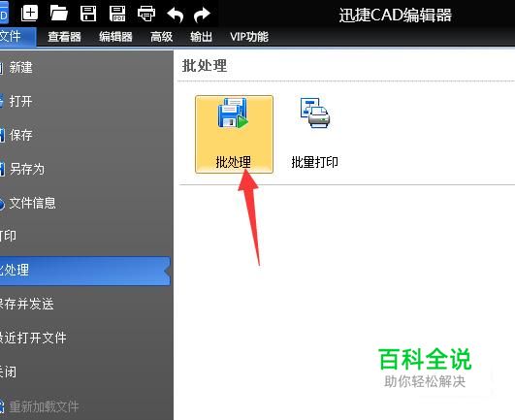Open the VIP功能 tab
Image resolution: width=515 pixels, height=420 pixels.
[249, 37]
